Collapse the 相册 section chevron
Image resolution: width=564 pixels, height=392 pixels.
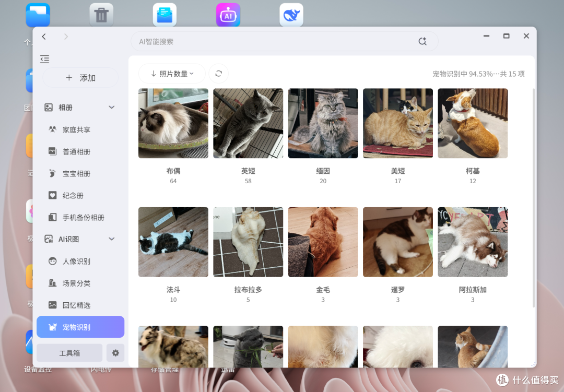[112, 107]
